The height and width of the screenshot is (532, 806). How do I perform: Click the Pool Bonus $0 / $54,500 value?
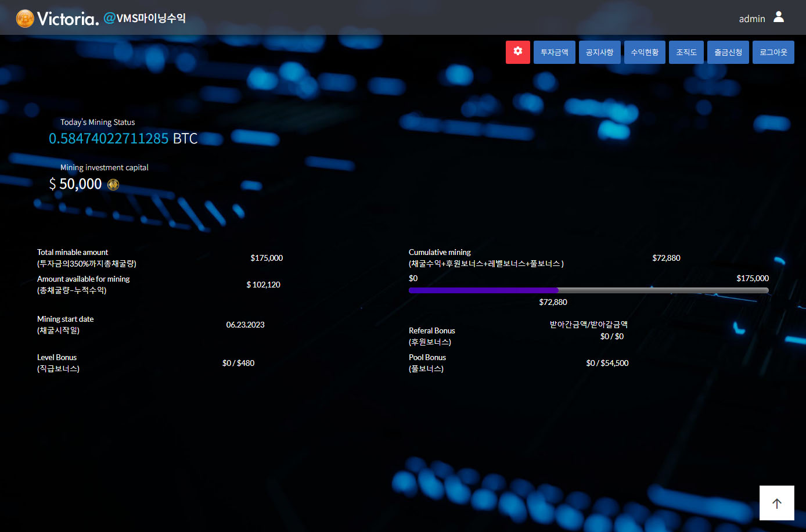(607, 363)
